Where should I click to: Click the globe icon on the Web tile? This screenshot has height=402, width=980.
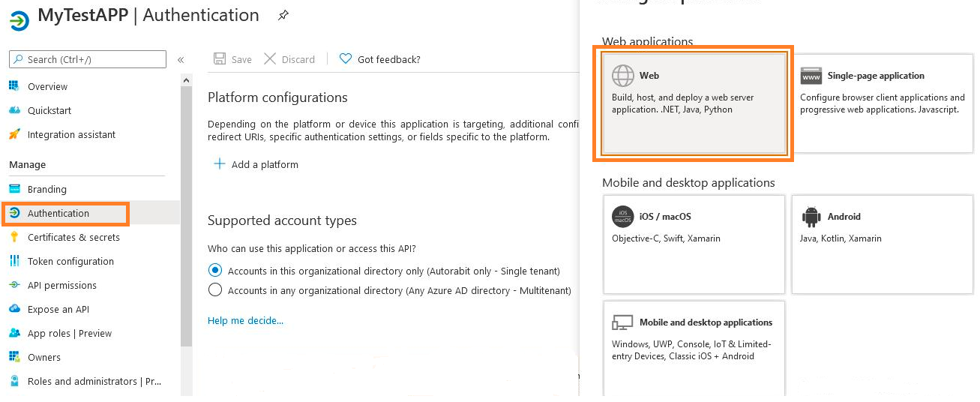pos(623,76)
